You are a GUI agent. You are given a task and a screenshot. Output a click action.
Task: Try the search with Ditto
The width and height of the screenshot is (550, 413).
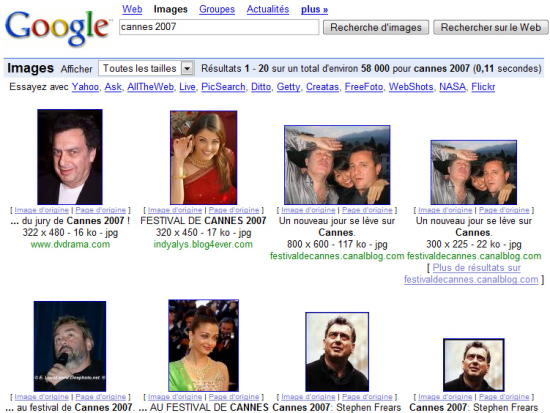tap(261, 87)
